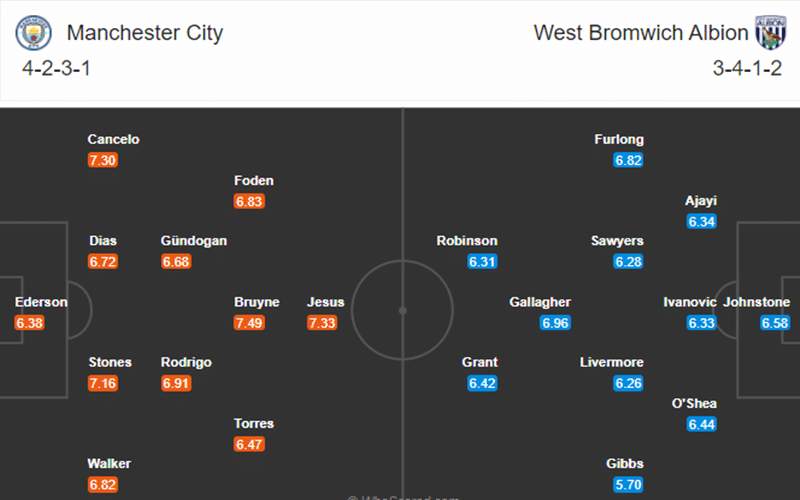Click Torres's 6.47 rating badge
Screen dimensions: 800x500
(249, 444)
